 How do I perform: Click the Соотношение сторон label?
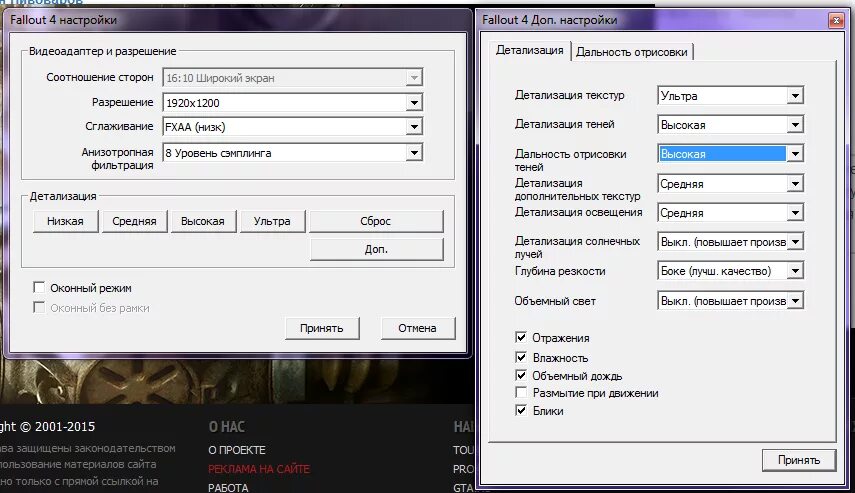pyautogui.click(x=100, y=77)
